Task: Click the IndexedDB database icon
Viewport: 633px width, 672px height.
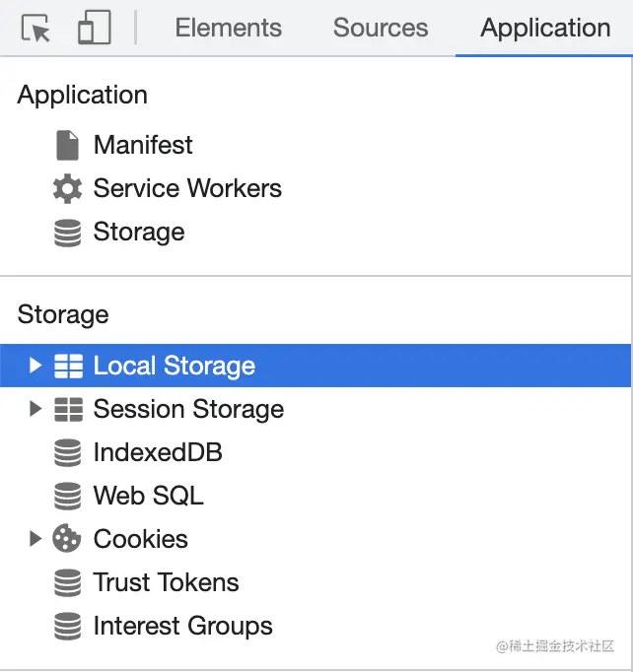Action: click(x=67, y=452)
